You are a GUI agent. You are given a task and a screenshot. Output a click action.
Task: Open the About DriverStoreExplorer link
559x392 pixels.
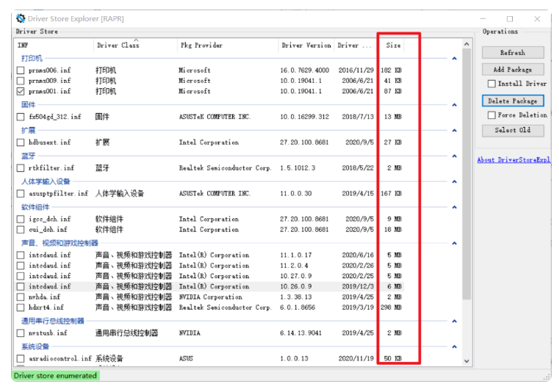pos(513,160)
